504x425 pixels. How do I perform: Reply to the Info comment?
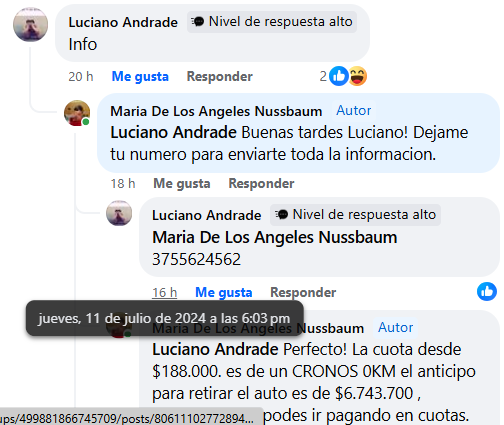220,76
